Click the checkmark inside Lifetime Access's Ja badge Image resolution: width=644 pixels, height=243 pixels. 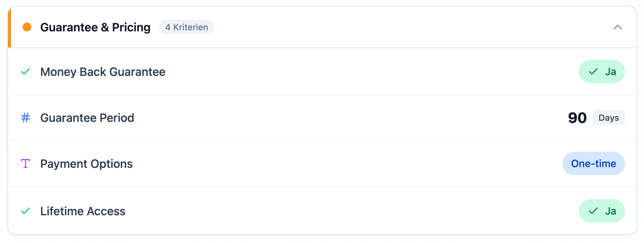(593, 211)
